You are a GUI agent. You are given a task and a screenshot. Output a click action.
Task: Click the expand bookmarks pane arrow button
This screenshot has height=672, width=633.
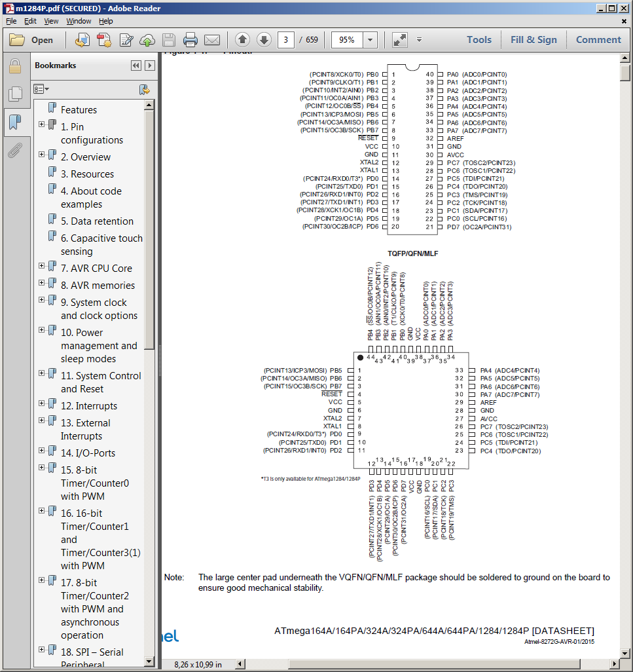(149, 65)
